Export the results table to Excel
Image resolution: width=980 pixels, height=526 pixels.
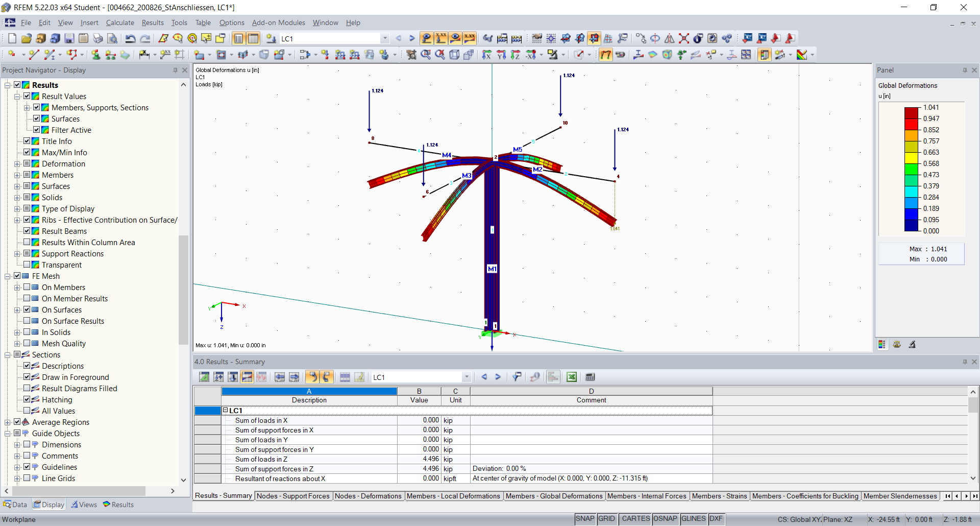point(572,377)
